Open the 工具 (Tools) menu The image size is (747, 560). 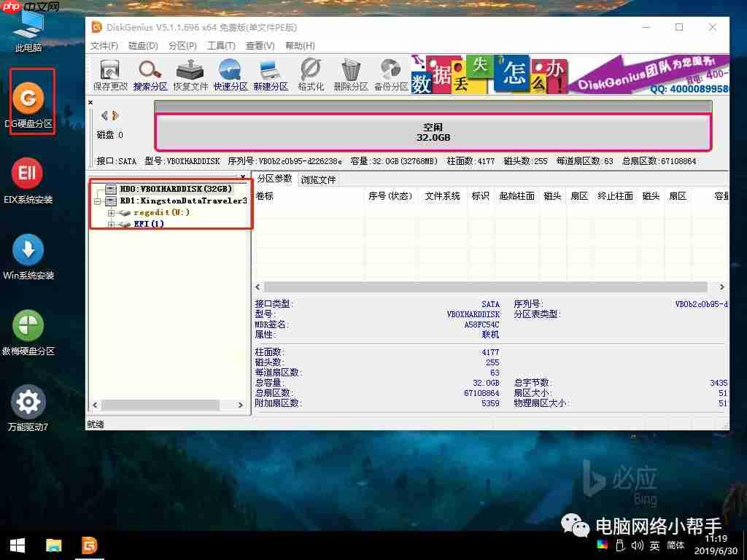click(x=220, y=45)
